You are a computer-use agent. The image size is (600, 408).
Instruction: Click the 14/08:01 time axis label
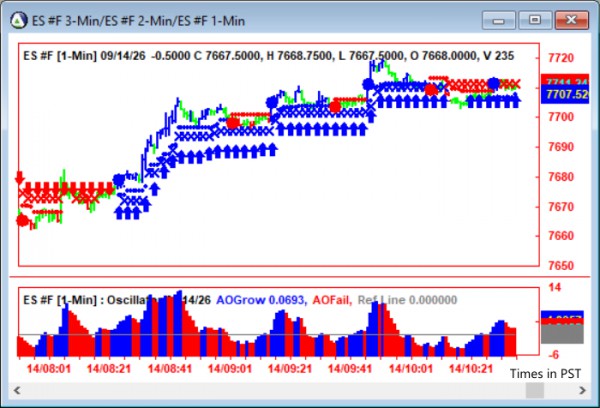tap(49, 369)
